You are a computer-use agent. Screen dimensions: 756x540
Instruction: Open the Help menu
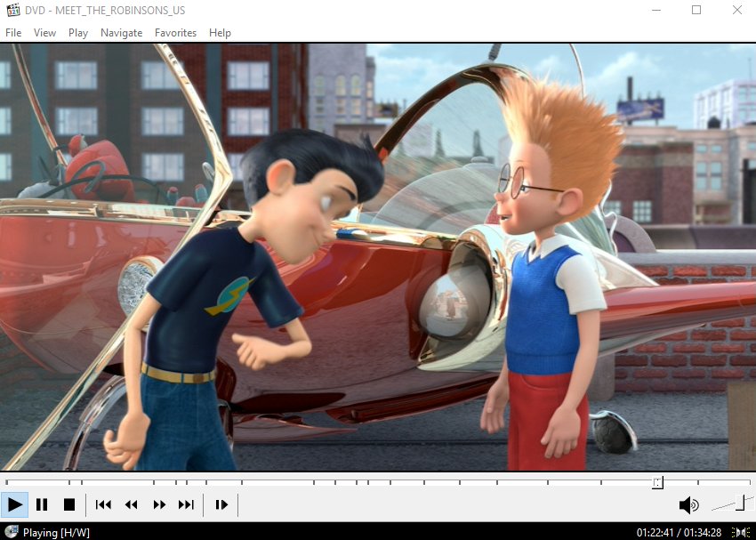coord(220,33)
